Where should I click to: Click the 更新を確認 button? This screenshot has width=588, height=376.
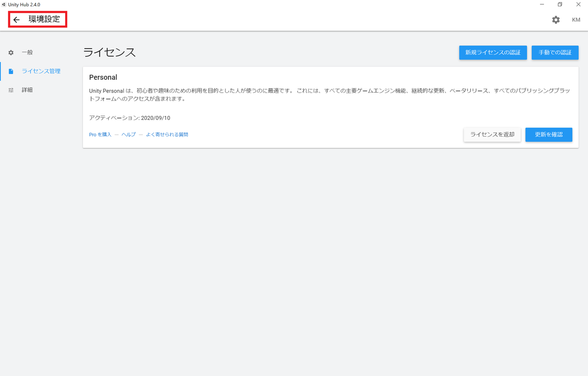(x=549, y=134)
